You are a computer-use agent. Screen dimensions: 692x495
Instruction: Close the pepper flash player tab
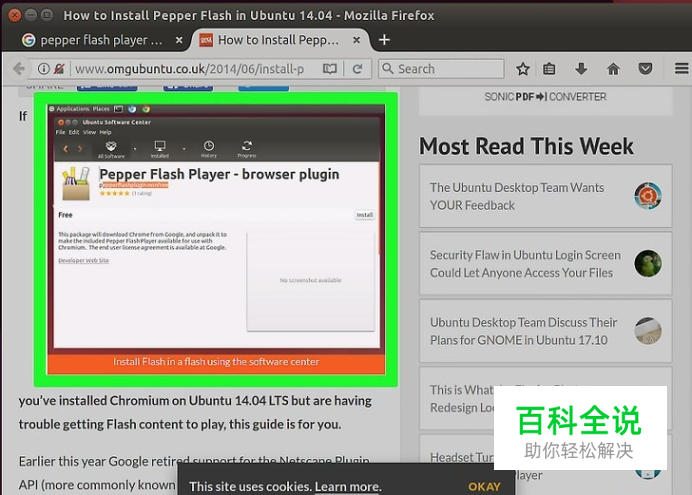pyautogui.click(x=179, y=40)
